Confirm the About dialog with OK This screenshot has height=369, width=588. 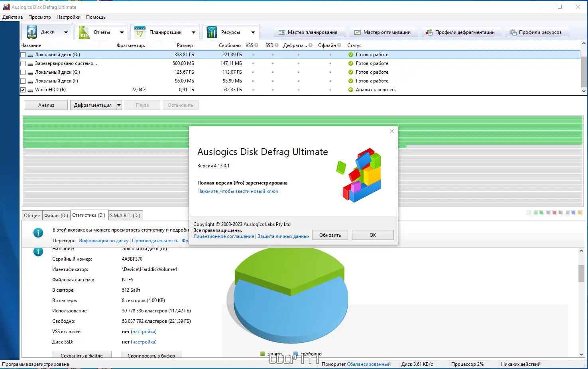click(x=373, y=235)
